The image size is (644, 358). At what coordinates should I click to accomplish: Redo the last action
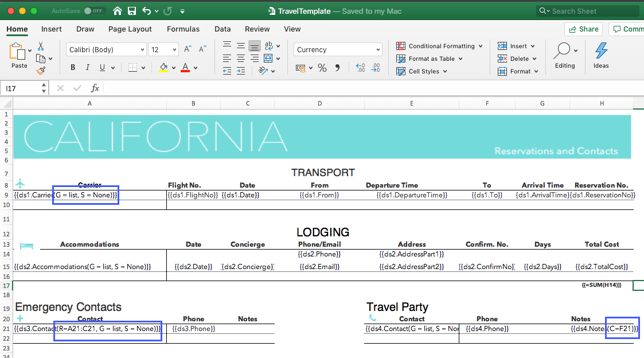(167, 11)
